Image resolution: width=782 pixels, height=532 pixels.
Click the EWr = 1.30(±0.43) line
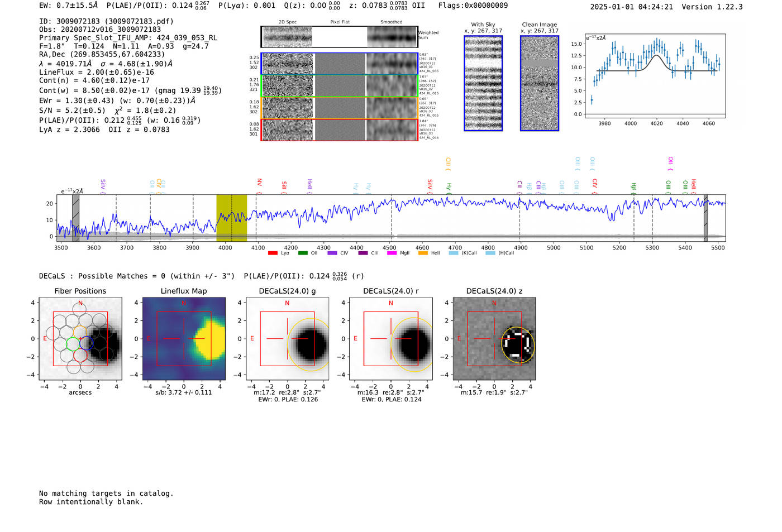coord(117,100)
